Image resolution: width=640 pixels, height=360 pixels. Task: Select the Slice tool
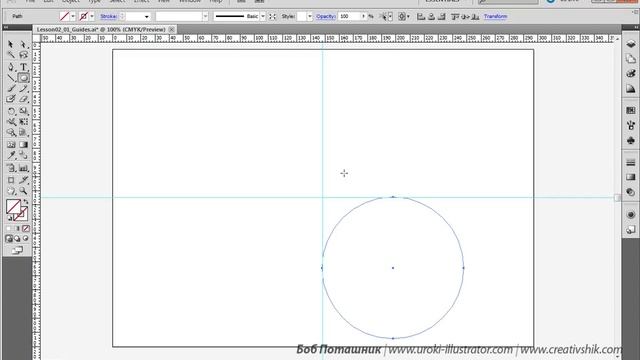coord(24,180)
